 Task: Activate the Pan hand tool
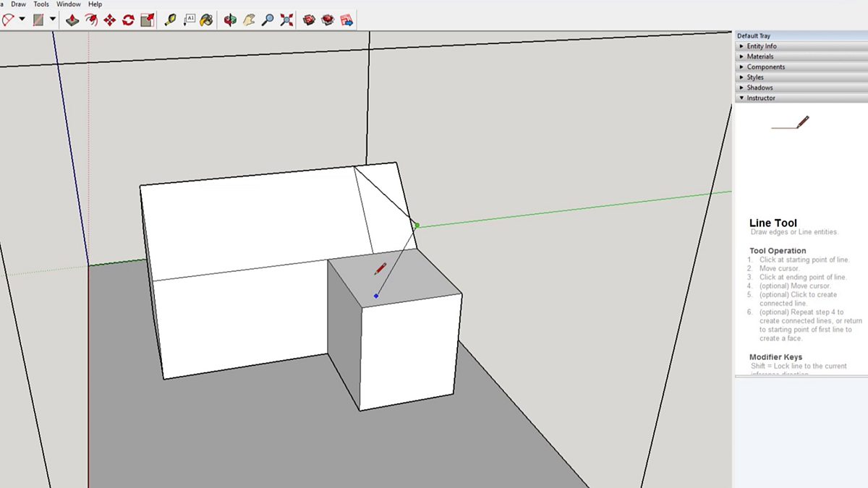[249, 20]
